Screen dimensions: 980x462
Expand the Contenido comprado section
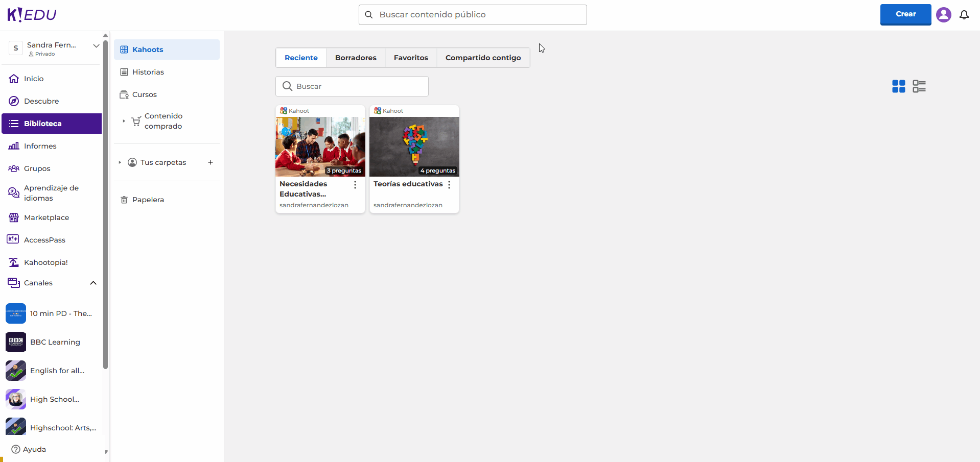[123, 121]
